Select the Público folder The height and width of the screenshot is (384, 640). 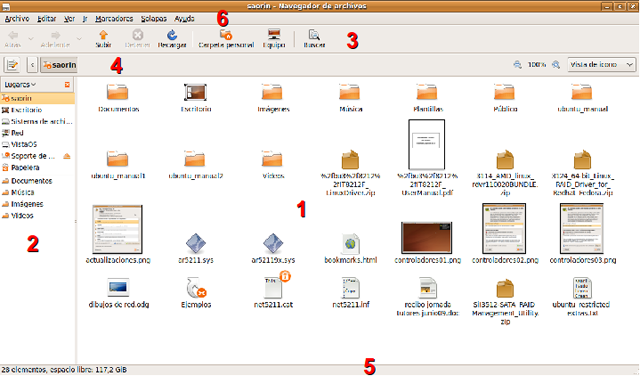[x=504, y=92]
